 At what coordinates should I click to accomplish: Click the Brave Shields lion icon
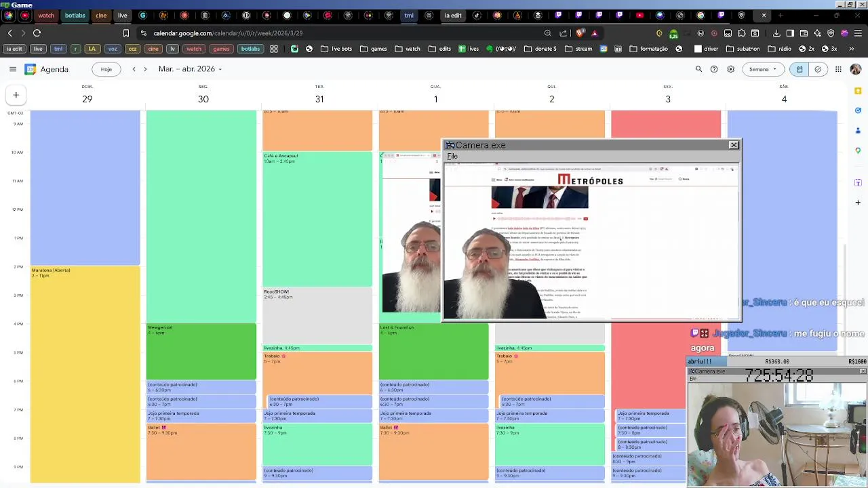coord(580,33)
